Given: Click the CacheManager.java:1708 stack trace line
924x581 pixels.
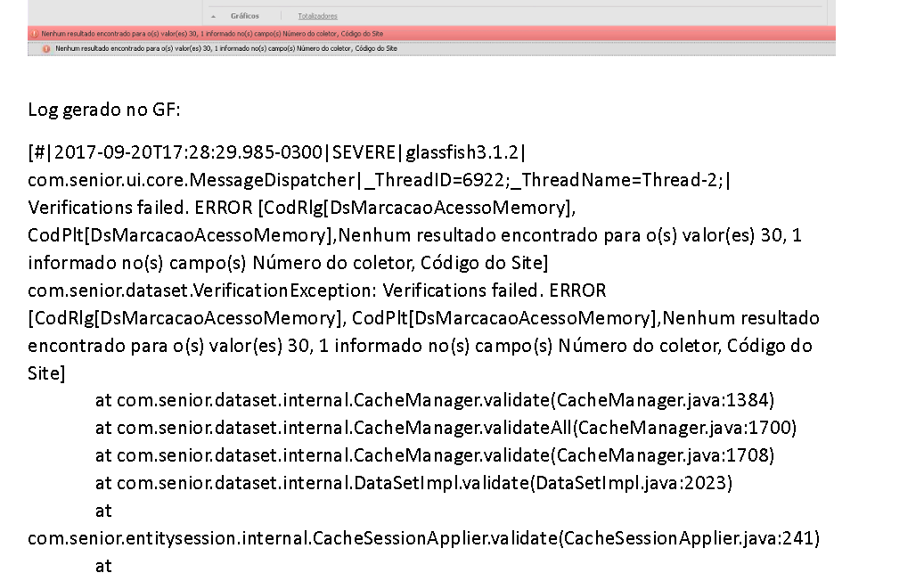Looking at the screenshot, I should [434, 456].
